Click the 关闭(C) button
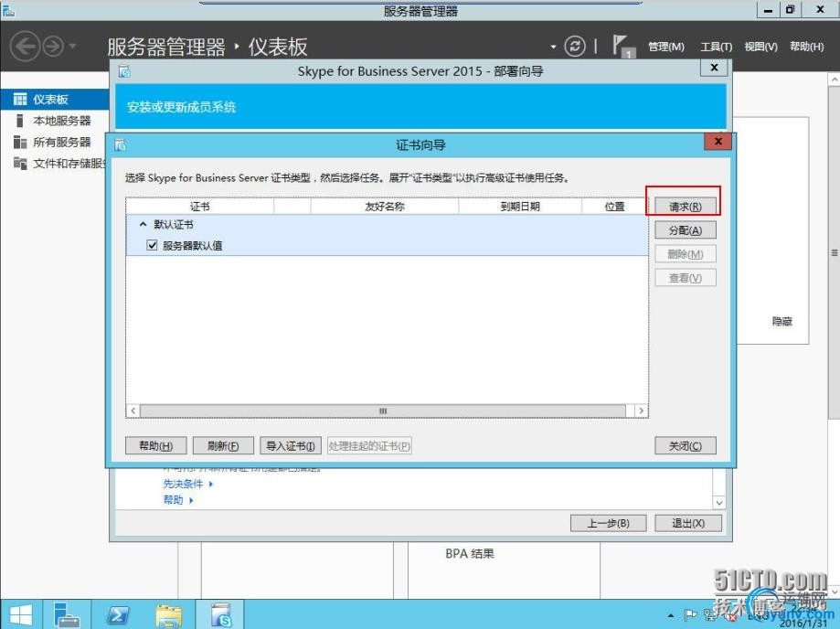The image size is (840, 629). pos(686,446)
